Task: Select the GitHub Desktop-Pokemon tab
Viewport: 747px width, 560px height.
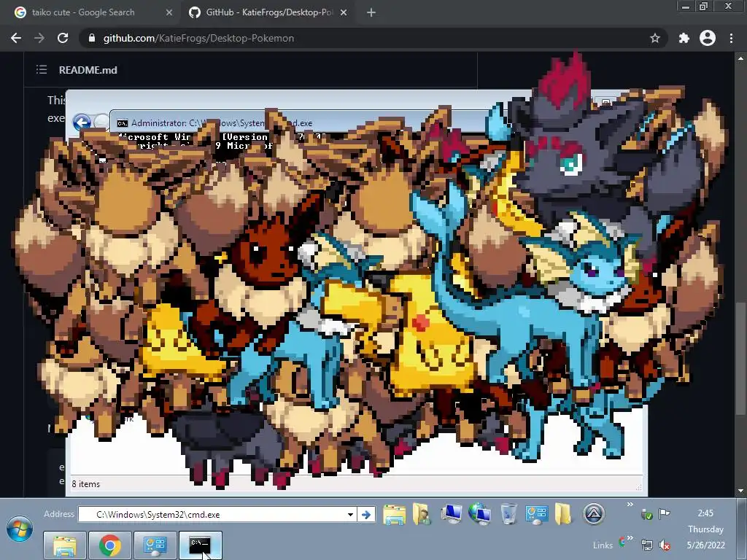Action: (268, 12)
